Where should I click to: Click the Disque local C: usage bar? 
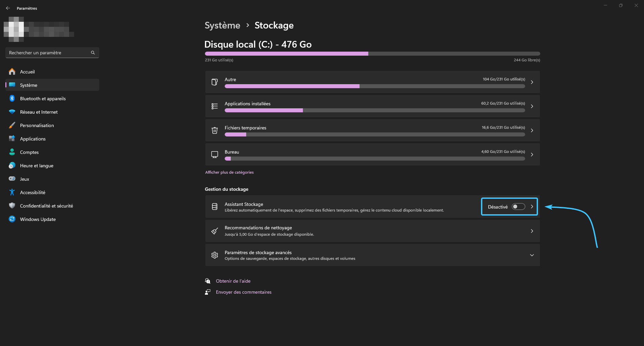372,54
